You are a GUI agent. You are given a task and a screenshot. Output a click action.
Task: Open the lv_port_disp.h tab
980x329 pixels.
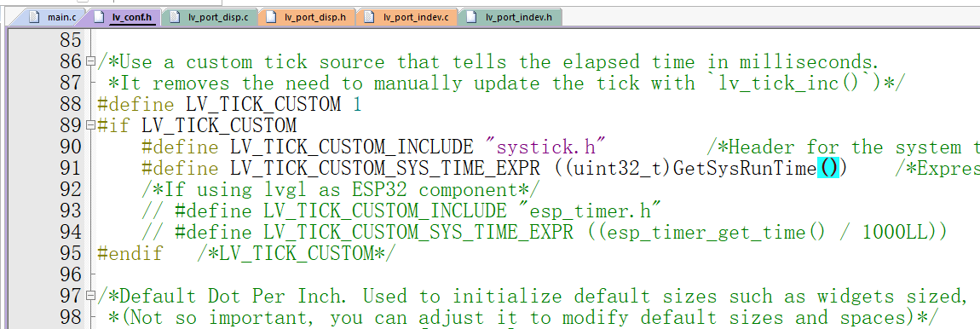click(306, 17)
